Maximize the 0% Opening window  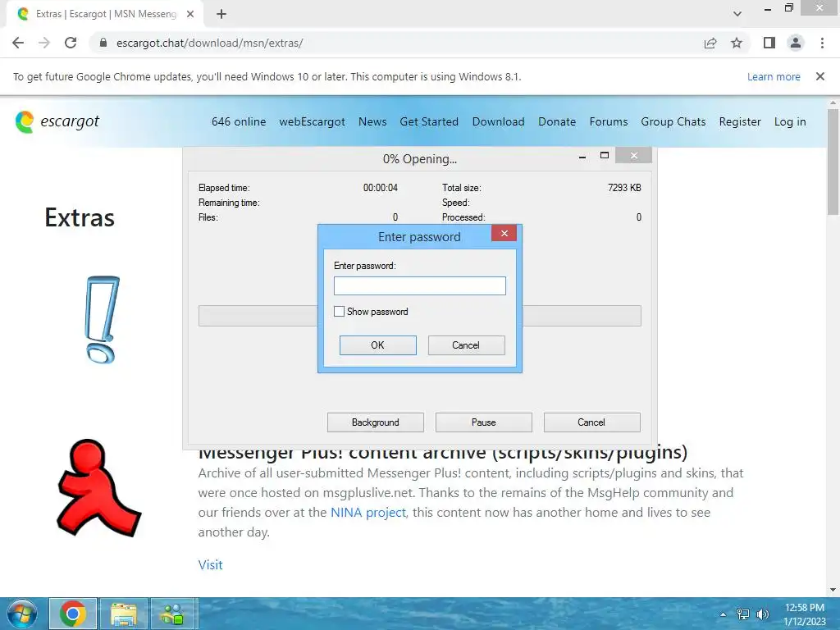pyautogui.click(x=605, y=155)
